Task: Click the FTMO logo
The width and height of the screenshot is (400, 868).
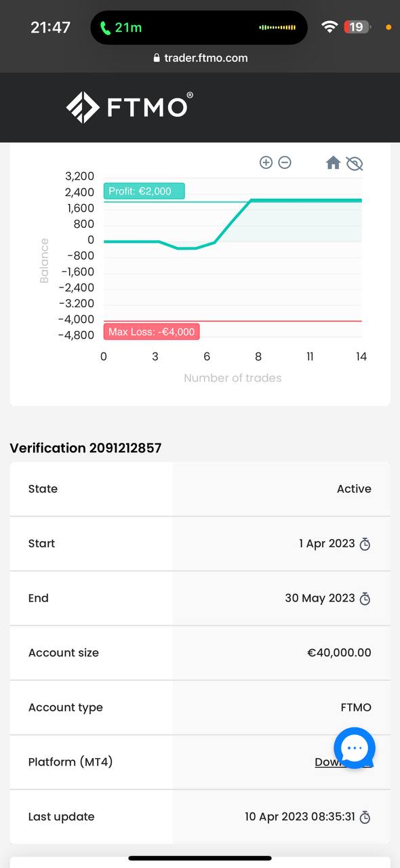Action: click(129, 107)
